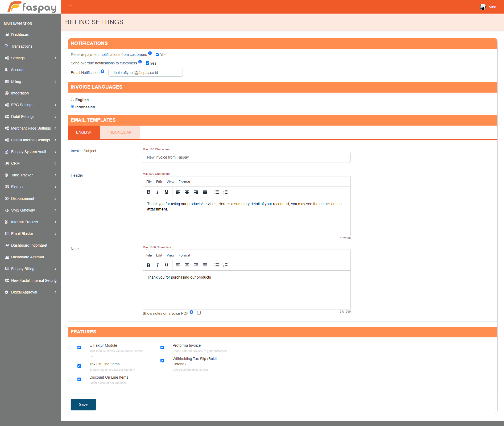Enable Show notes on invoice PDF checkbox
The width and height of the screenshot is (504, 426).
[199, 313]
